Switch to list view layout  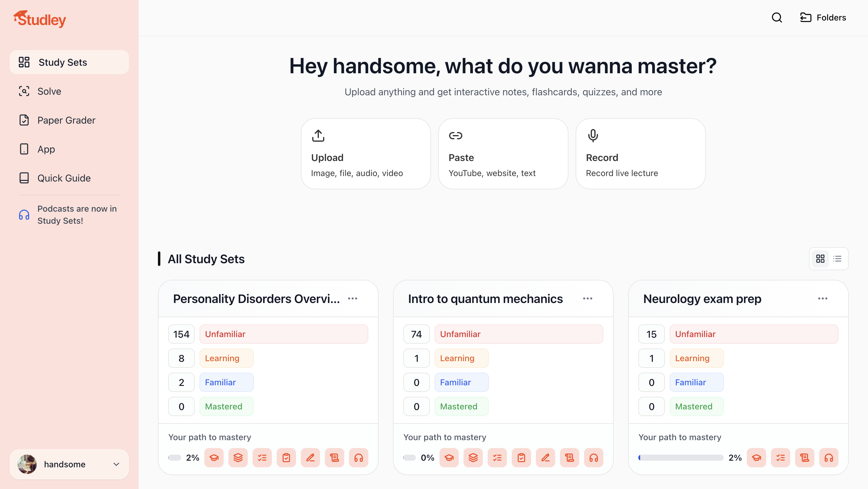[x=837, y=258]
